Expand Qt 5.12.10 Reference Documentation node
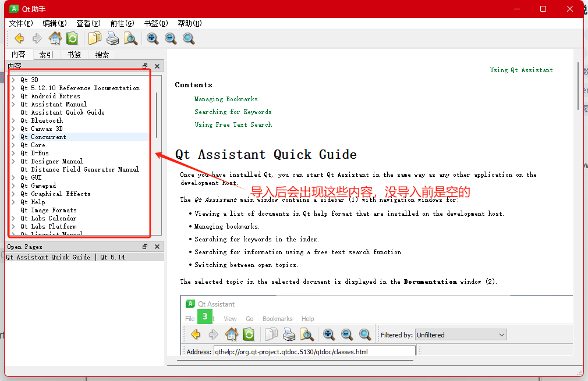 point(13,88)
